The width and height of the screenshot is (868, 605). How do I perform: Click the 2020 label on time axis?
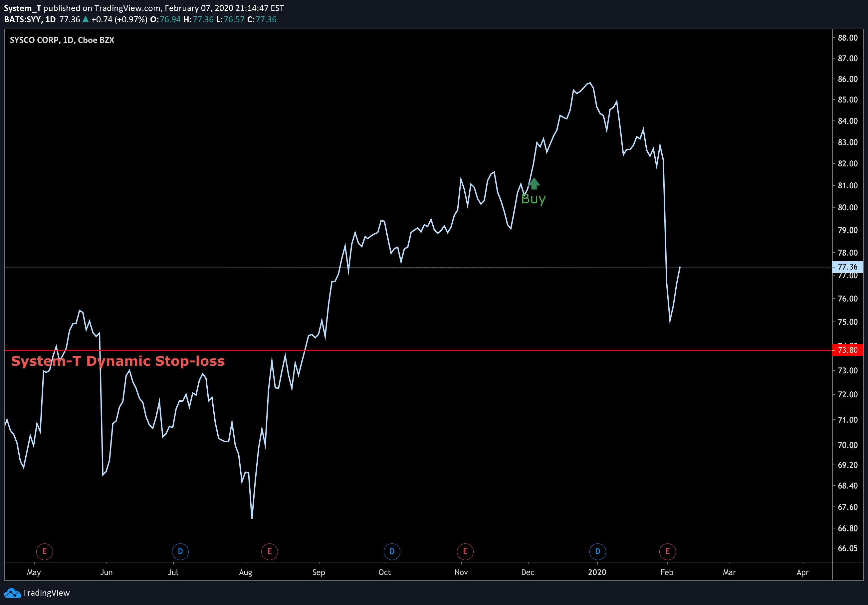coord(597,572)
